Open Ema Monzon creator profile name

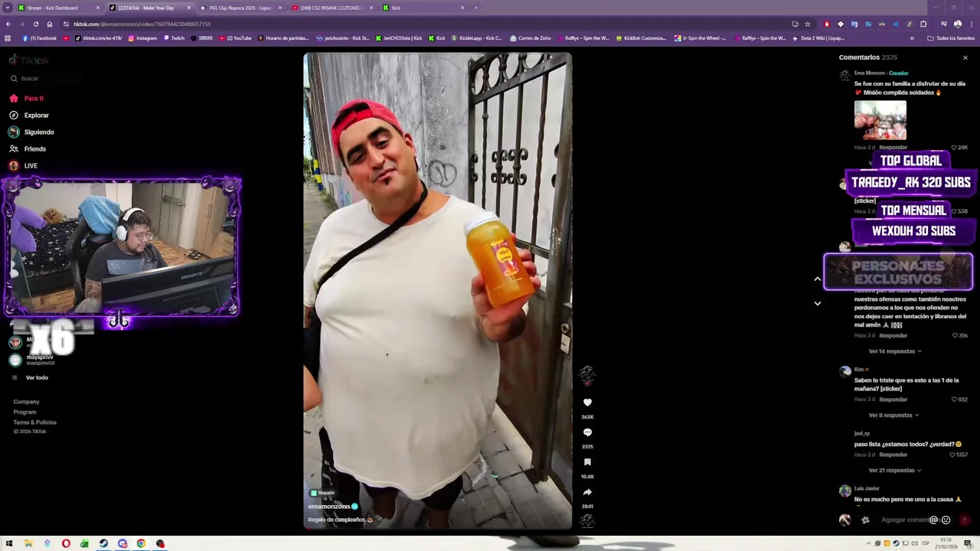(x=870, y=73)
